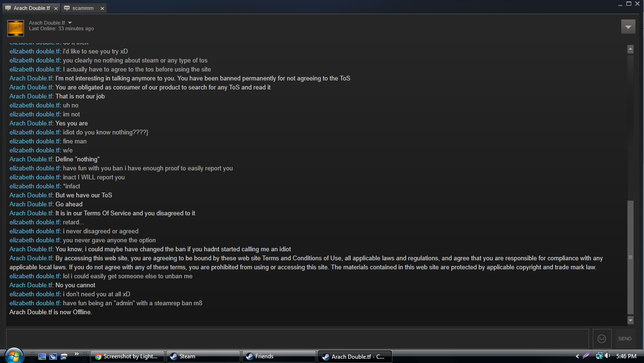Viewport: 644px width, 363px height.
Task: Click the Switch Between Windows quick launch icon
Action: [53, 356]
